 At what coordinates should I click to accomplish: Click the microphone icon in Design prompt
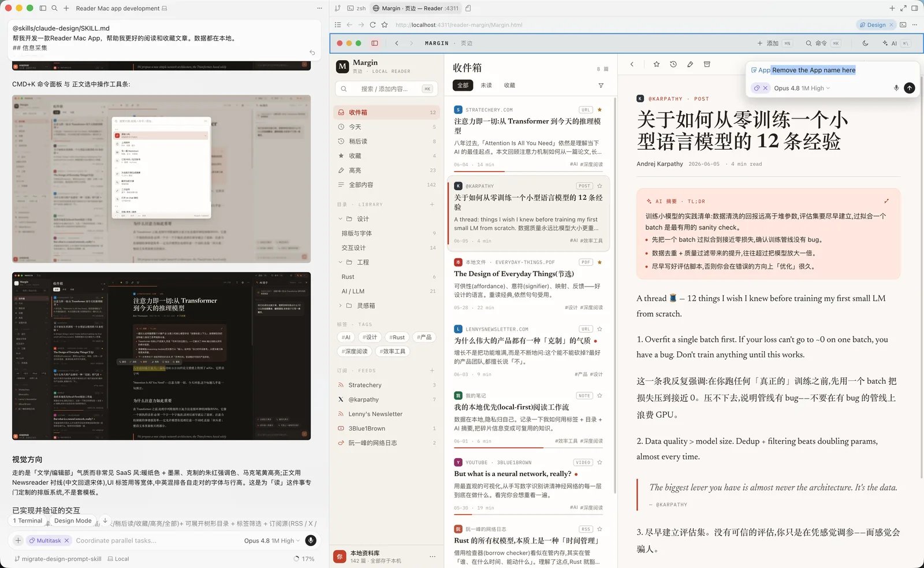pos(896,88)
